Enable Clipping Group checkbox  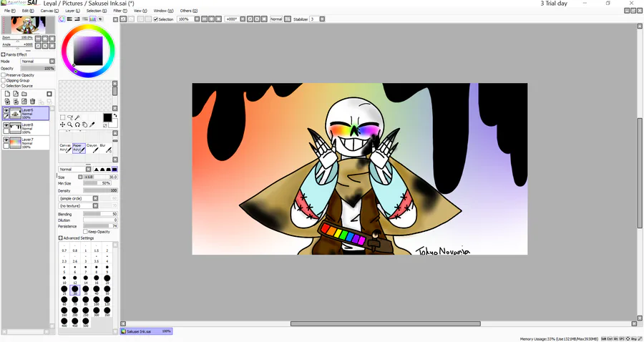pyautogui.click(x=4, y=80)
